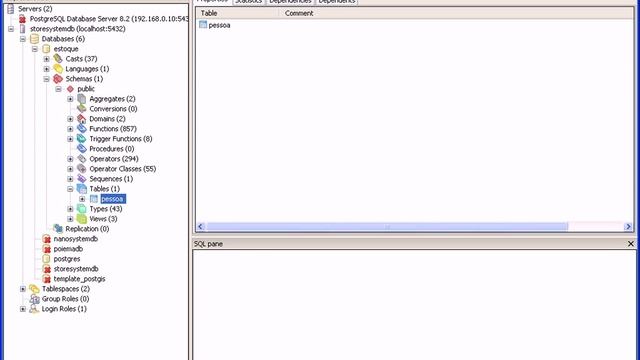Click the postgres database icon

coord(46,259)
